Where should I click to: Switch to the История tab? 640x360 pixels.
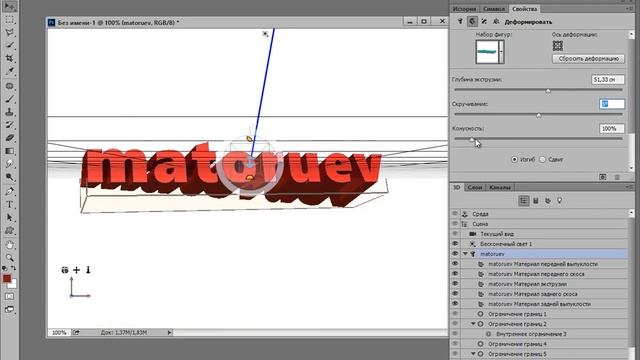464,9
